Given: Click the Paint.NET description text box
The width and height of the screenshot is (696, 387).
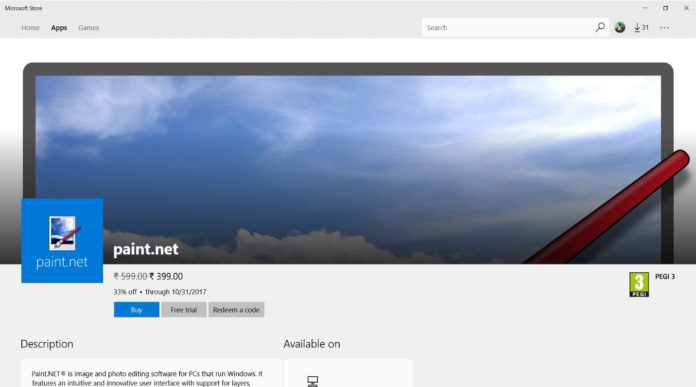Looking at the screenshot, I should coord(151,373).
